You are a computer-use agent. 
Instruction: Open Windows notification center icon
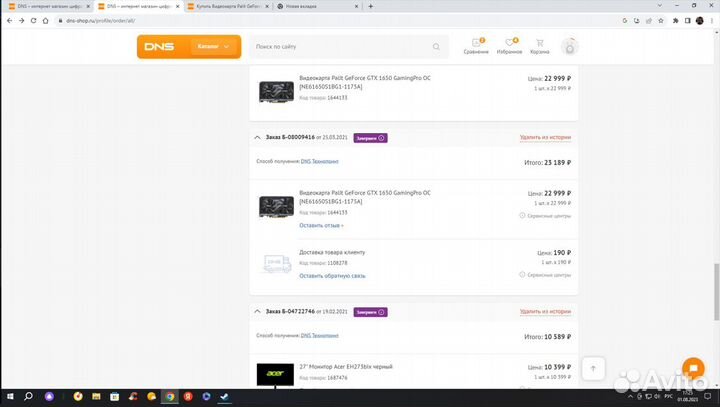[708, 396]
